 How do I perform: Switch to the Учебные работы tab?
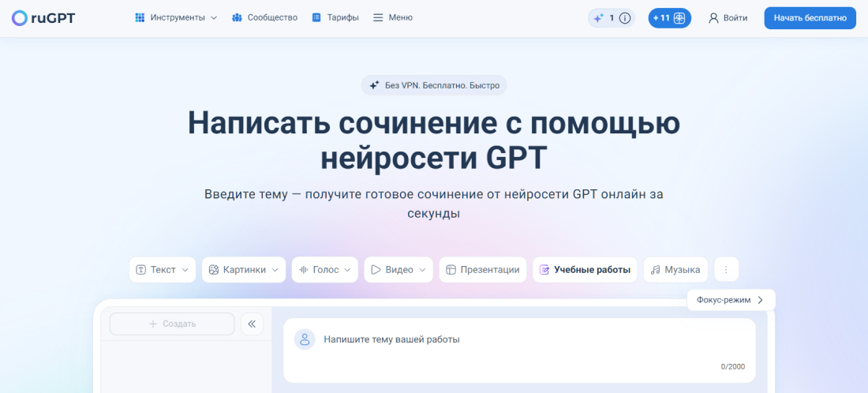tap(585, 270)
